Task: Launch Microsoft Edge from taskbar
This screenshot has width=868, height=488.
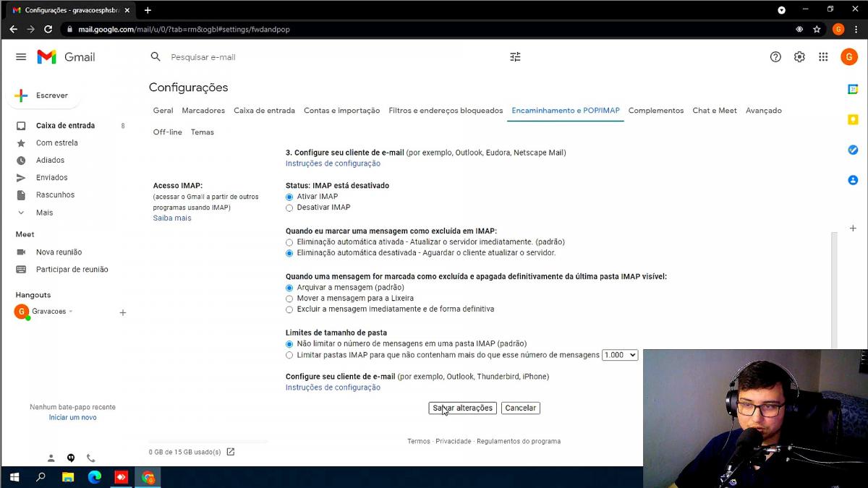Action: [95, 477]
